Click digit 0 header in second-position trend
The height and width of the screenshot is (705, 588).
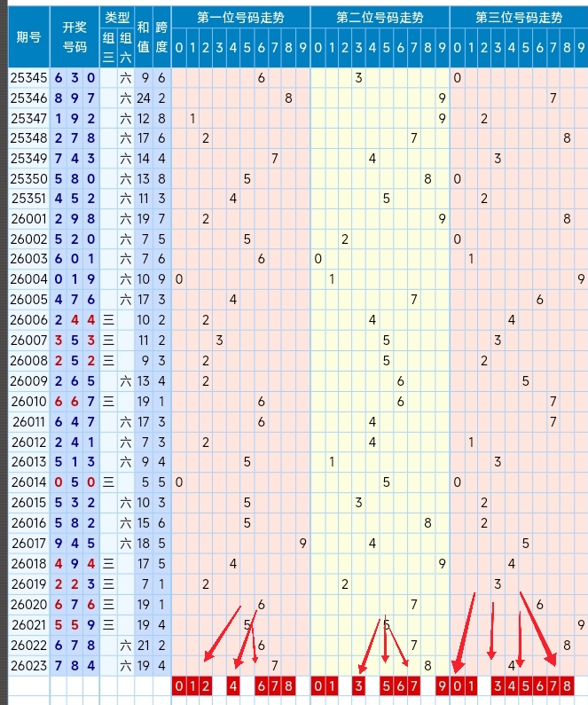[318, 48]
